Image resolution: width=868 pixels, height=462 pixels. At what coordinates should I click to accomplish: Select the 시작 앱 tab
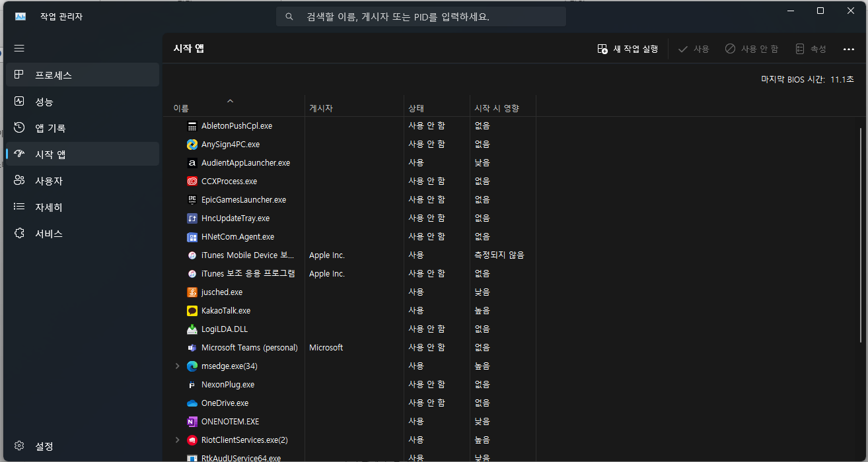click(x=83, y=154)
